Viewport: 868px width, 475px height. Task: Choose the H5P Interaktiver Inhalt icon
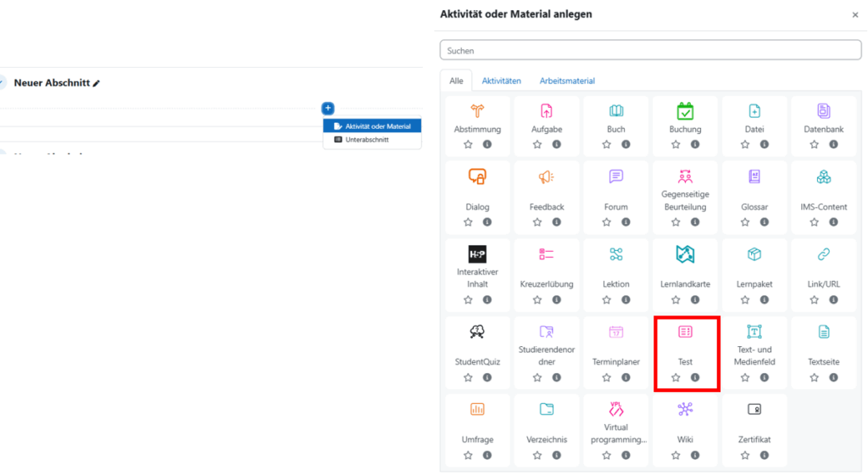[477, 254]
